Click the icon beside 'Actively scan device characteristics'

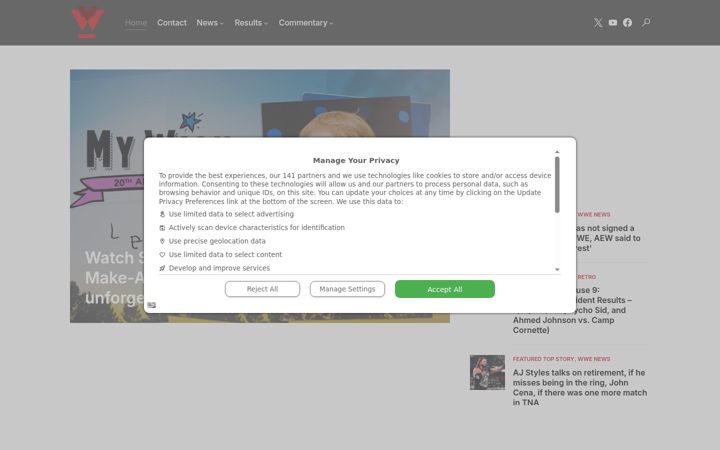pyautogui.click(x=162, y=228)
